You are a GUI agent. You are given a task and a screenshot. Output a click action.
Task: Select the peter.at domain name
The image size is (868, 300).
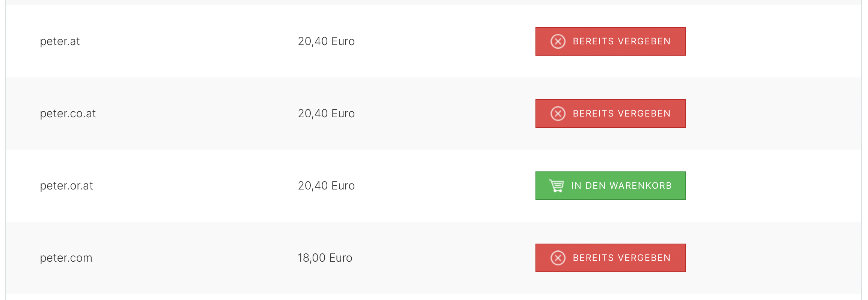click(x=60, y=41)
